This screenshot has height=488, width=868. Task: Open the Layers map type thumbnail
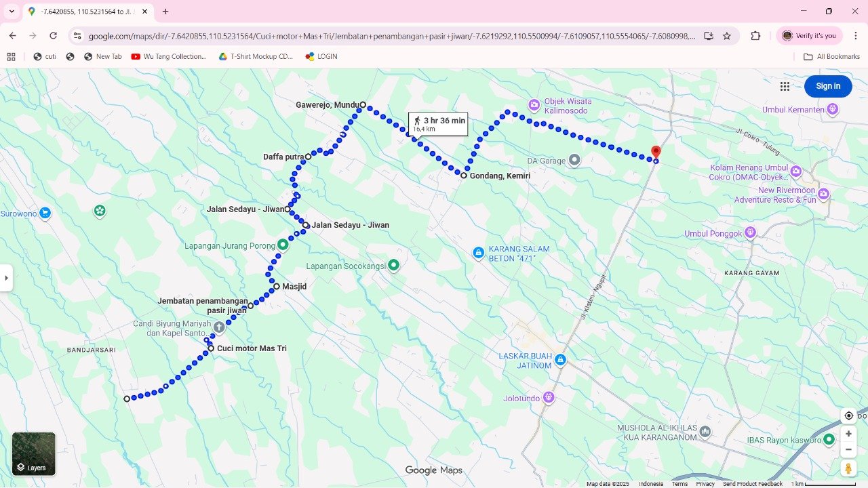click(34, 453)
